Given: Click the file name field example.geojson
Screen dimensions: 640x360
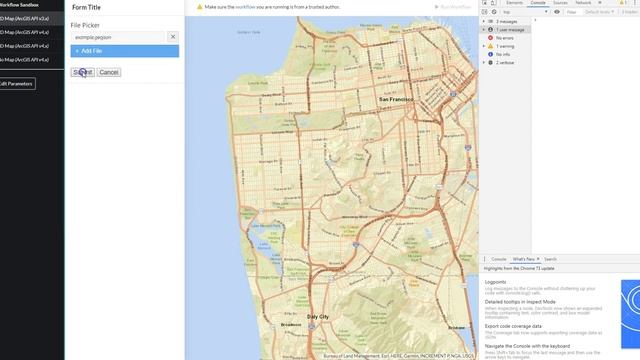Looking at the screenshot, I should pos(118,37).
